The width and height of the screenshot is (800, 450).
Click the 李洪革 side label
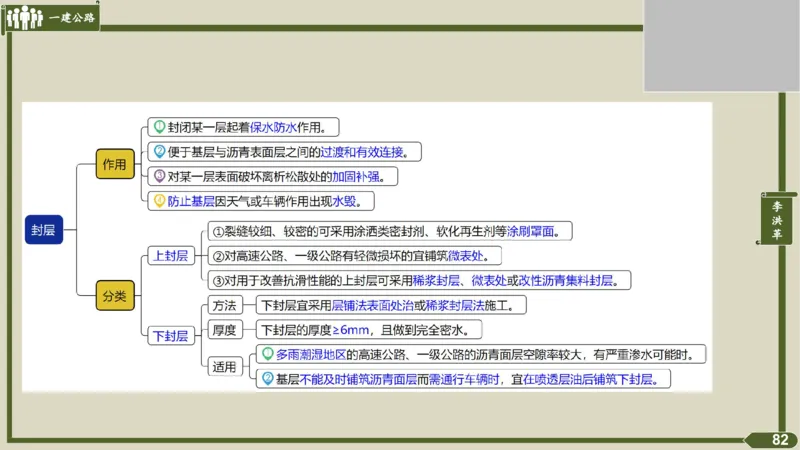pyautogui.click(x=777, y=220)
